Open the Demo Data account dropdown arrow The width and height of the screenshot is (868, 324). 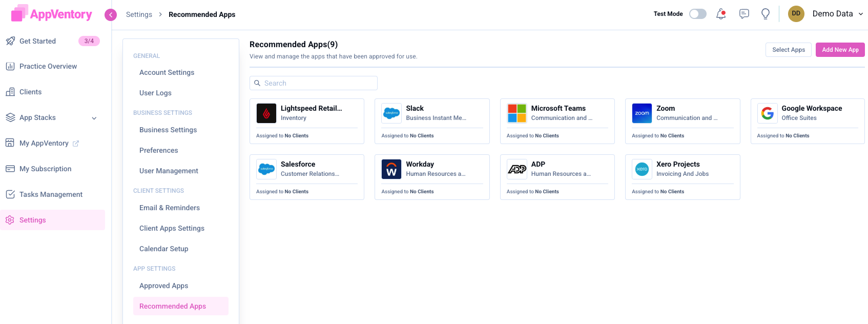click(861, 14)
